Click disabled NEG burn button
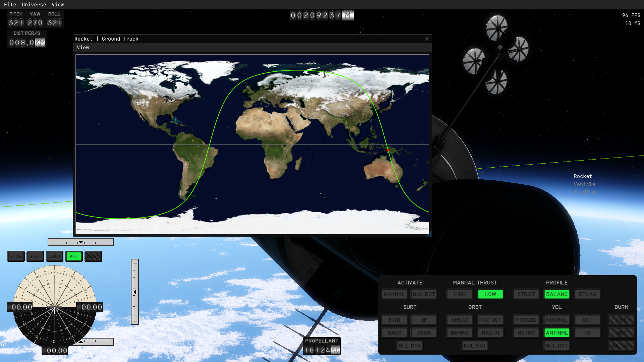Screen dimensions: 644x362 point(621,333)
